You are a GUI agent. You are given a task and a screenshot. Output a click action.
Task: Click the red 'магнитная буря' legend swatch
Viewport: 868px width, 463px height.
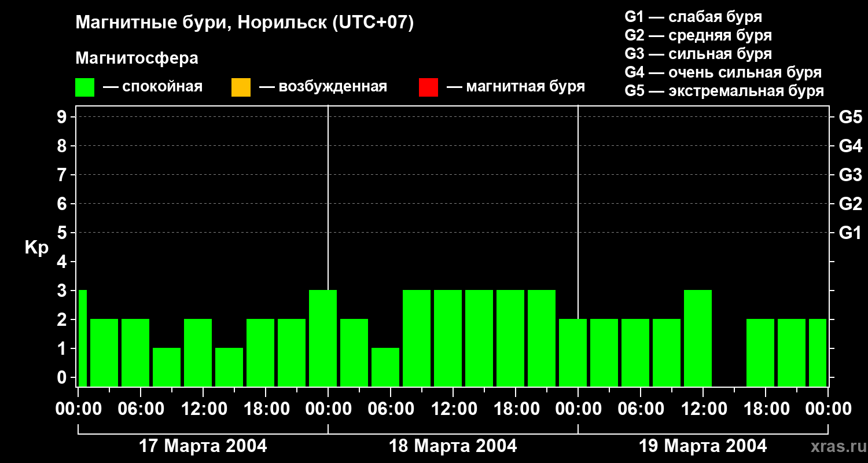click(x=428, y=87)
